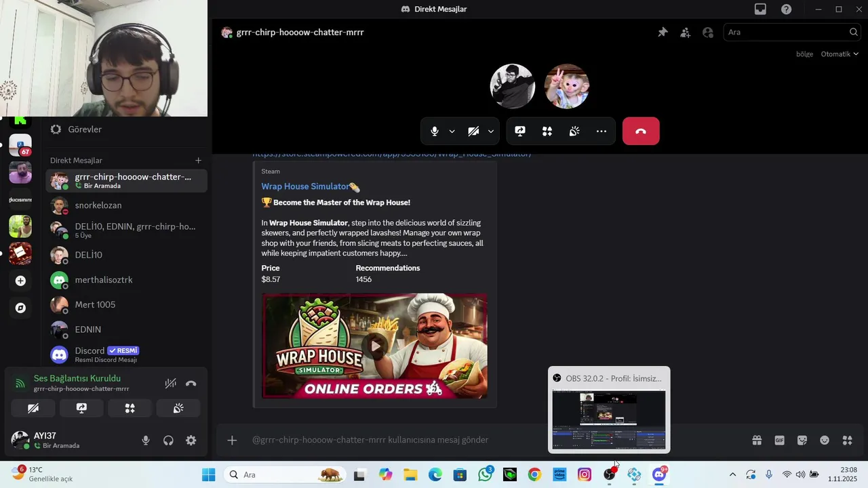Open the Discord official messages
Image resolution: width=868 pixels, height=488 pixels.
(126, 354)
